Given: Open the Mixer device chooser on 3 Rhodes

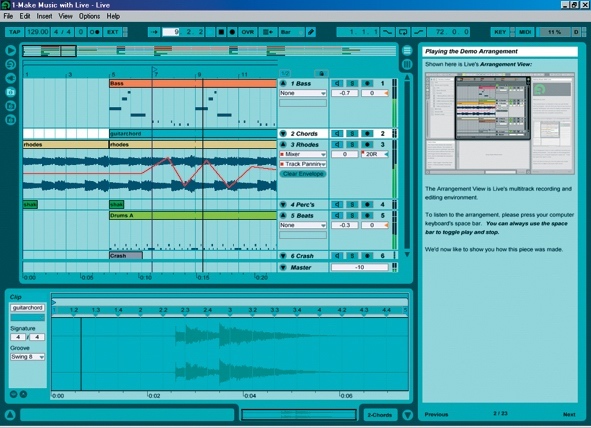Looking at the screenshot, I should pyautogui.click(x=303, y=154).
